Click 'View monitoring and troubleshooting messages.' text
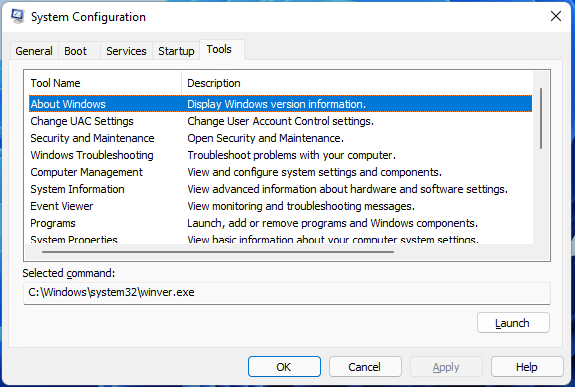575x387 pixels. [x=301, y=206]
